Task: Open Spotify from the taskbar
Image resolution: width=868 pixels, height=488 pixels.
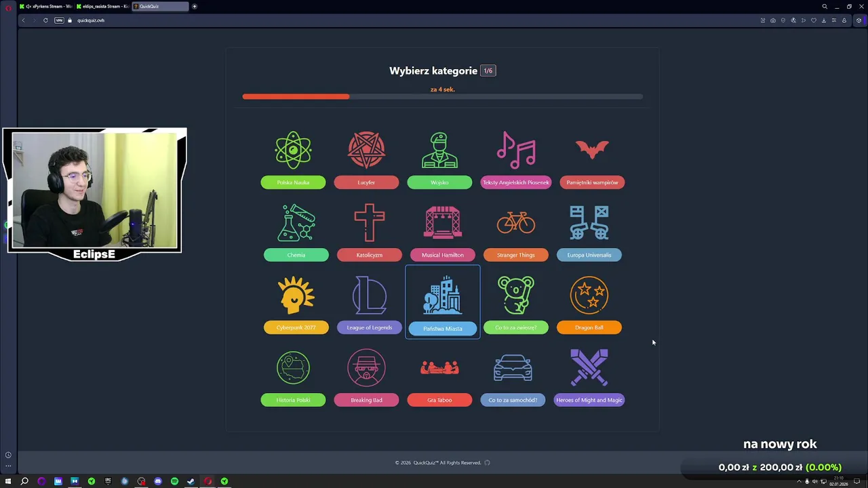Action: pyautogui.click(x=174, y=481)
